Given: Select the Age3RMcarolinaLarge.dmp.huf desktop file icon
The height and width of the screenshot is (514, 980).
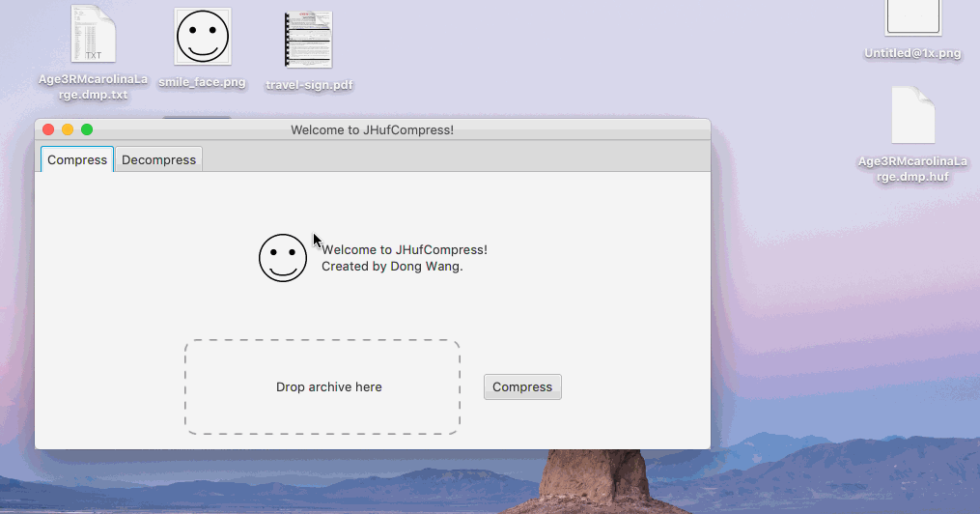Looking at the screenshot, I should [x=913, y=115].
